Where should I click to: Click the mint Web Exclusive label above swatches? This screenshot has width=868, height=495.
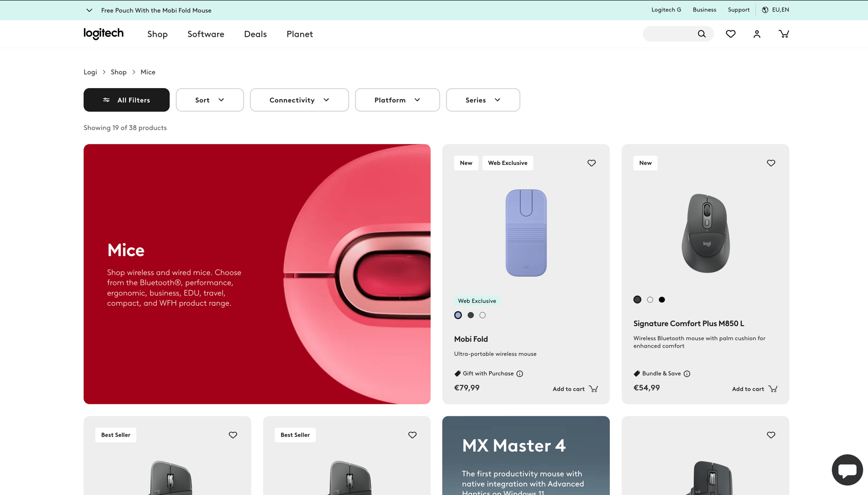pyautogui.click(x=477, y=301)
